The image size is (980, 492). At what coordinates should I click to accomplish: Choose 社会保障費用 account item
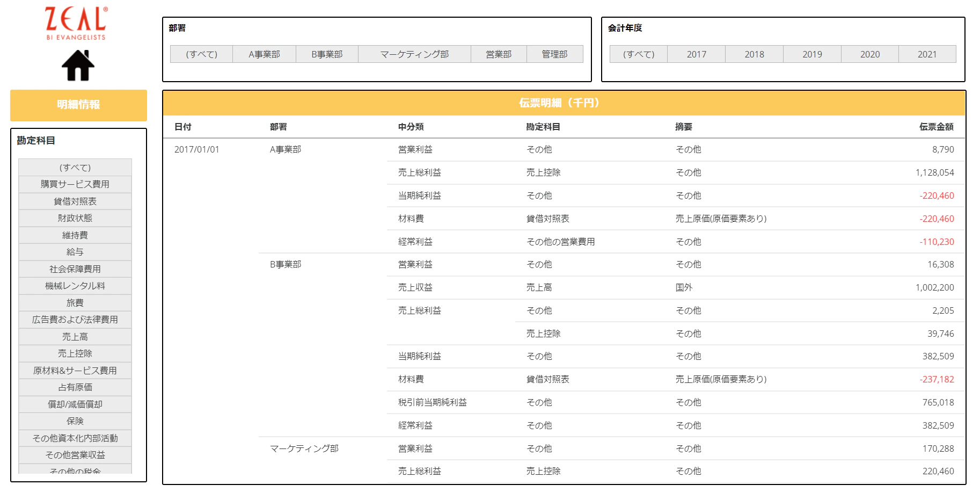[x=75, y=269]
